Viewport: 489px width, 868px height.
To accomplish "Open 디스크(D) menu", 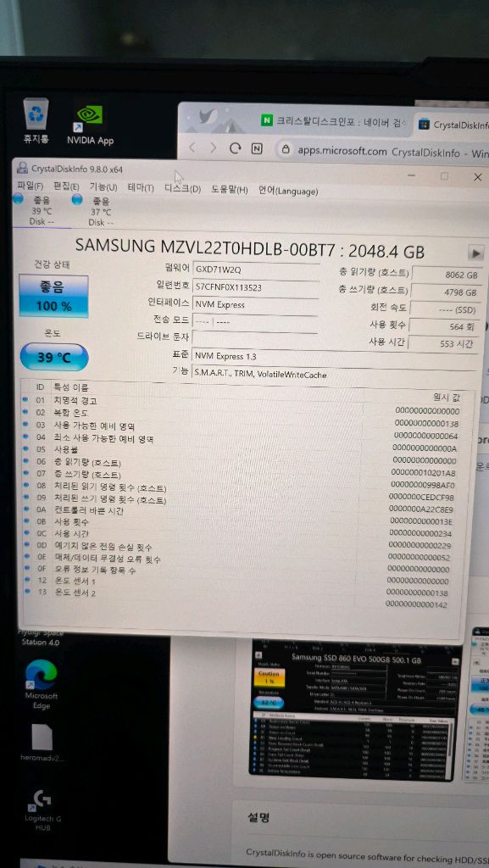I will point(182,189).
